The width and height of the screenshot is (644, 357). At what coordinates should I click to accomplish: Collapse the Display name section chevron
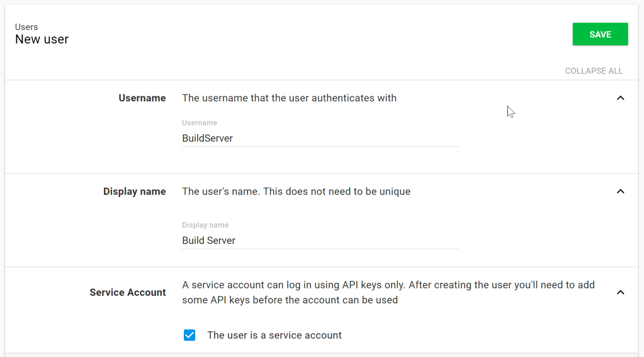point(620,191)
